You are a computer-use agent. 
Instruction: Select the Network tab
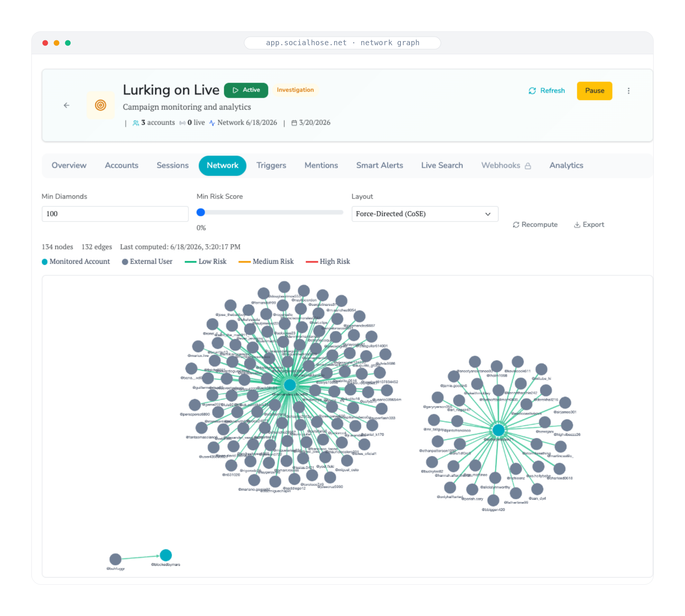(x=222, y=165)
